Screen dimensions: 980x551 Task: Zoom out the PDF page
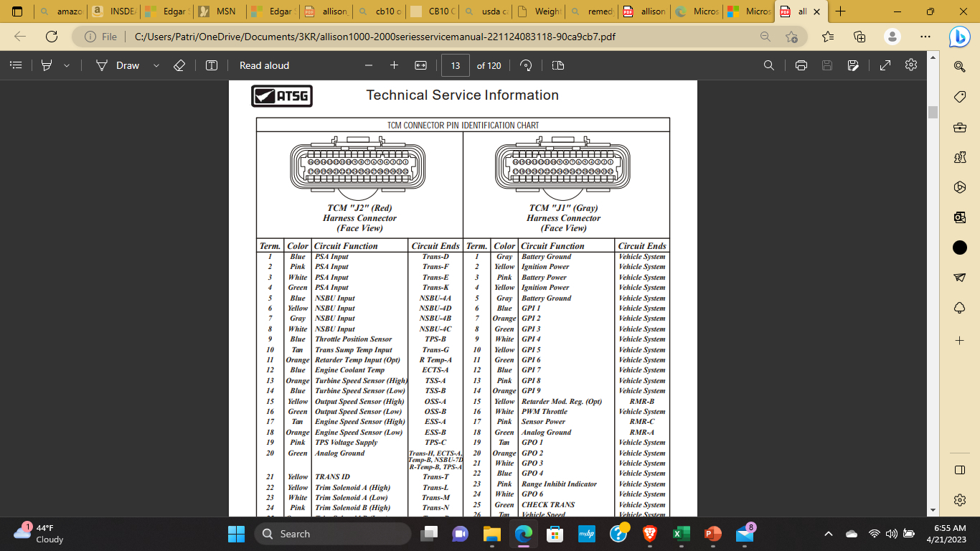click(x=369, y=65)
